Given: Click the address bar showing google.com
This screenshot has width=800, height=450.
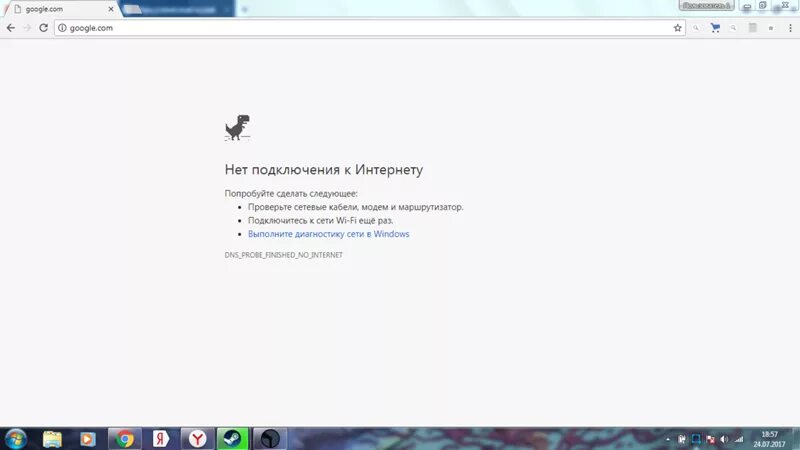Looking at the screenshot, I should click(370, 28).
